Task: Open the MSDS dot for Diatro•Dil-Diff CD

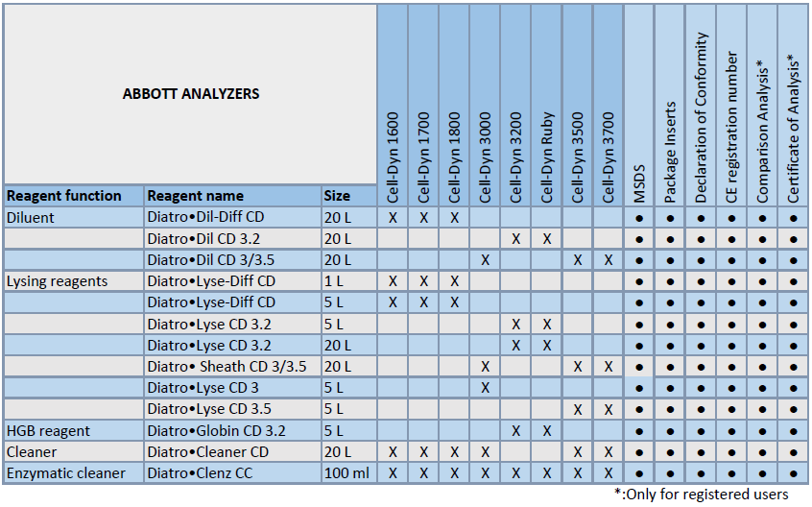Action: point(639,219)
